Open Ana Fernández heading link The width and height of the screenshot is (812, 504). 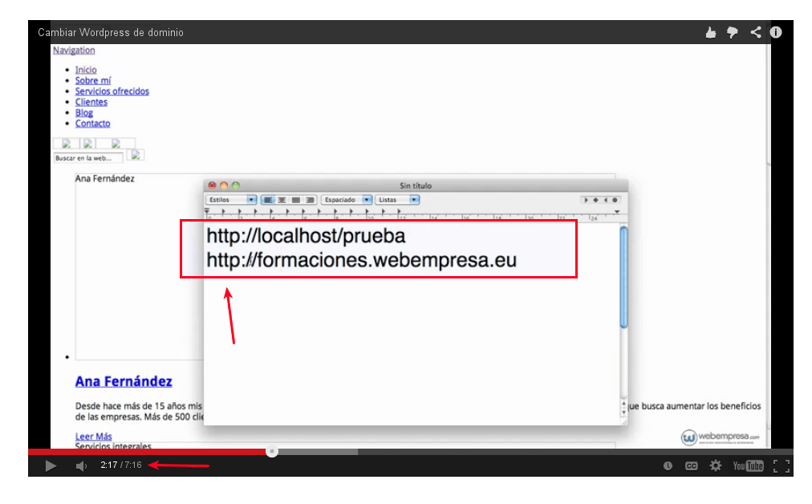pyautogui.click(x=124, y=382)
